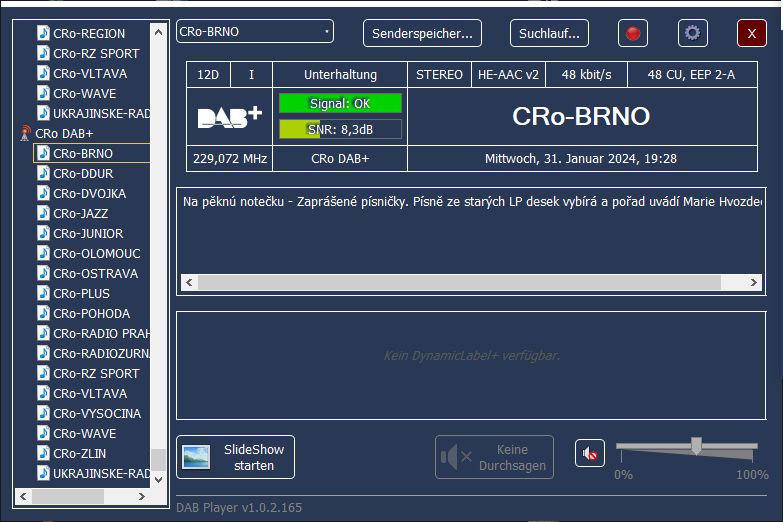Click music note icon next to CRo-POHODA
Screen dimensions: 783x522
[x=43, y=313]
